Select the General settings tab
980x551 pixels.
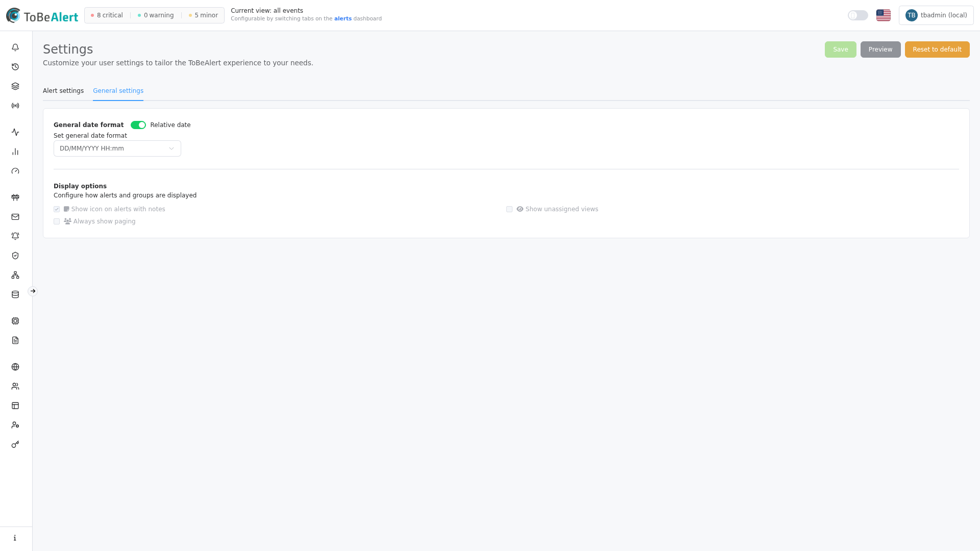(x=118, y=91)
